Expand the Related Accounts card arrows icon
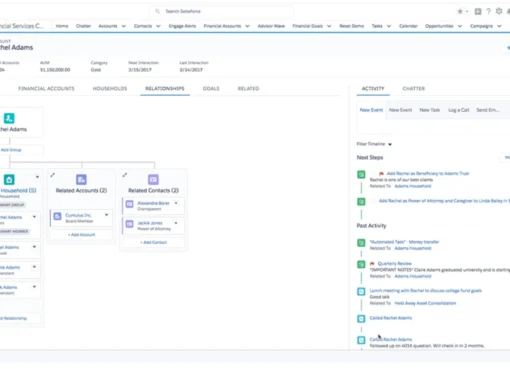Screen dimensions: 510x369 53,175
